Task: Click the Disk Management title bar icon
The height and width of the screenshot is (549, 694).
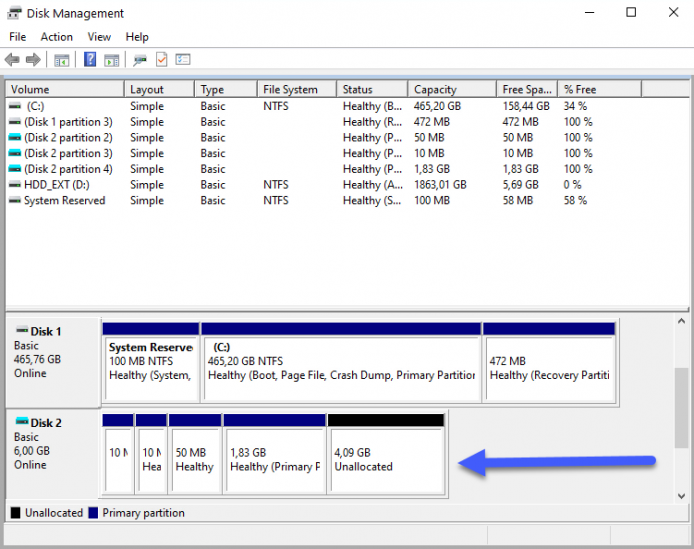Action: coord(15,13)
